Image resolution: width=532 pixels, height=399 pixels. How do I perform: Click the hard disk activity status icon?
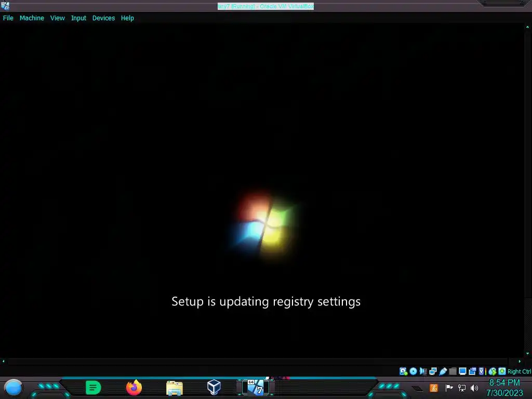403,371
